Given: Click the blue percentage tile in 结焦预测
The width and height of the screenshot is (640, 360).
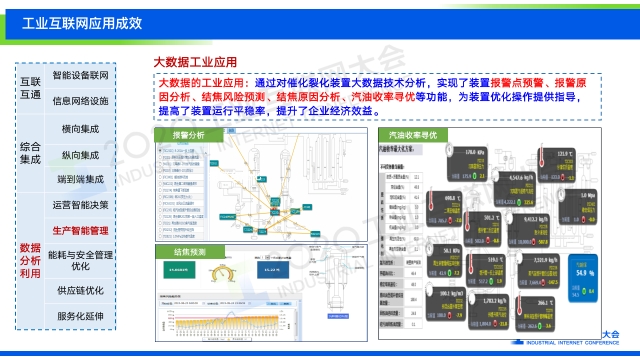Looking at the screenshot, I should pos(273,270).
